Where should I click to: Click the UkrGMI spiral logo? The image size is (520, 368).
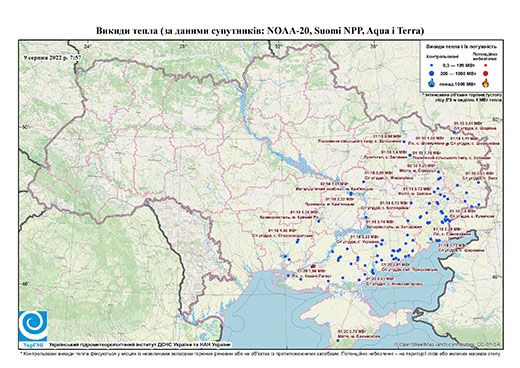click(x=33, y=326)
